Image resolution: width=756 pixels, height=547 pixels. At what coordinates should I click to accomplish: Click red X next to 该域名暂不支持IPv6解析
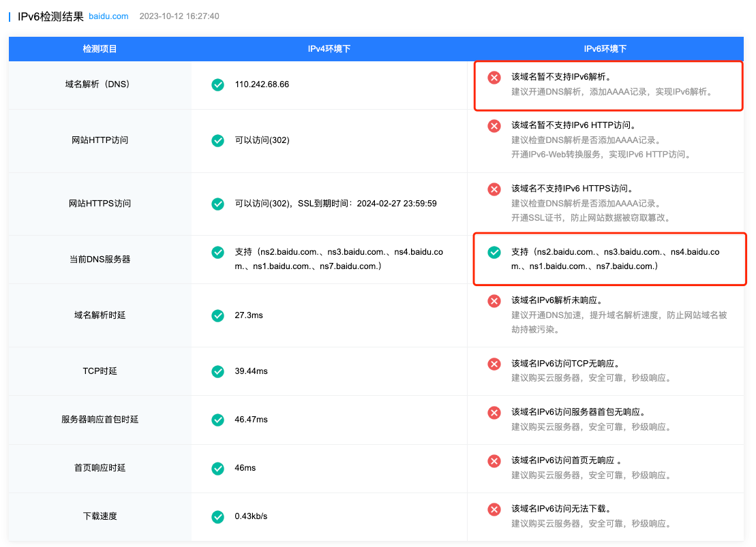pyautogui.click(x=494, y=78)
